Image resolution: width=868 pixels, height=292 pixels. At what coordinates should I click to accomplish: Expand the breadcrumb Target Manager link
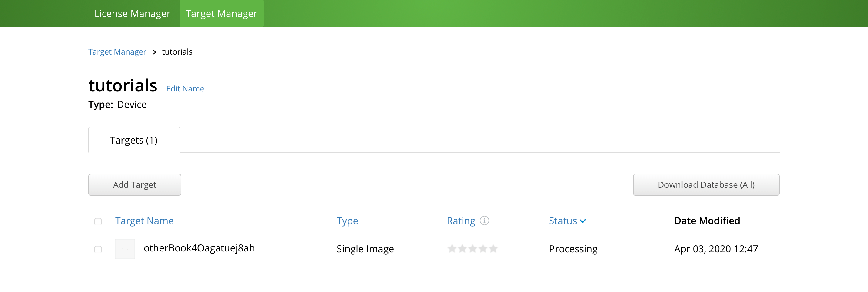tap(117, 51)
